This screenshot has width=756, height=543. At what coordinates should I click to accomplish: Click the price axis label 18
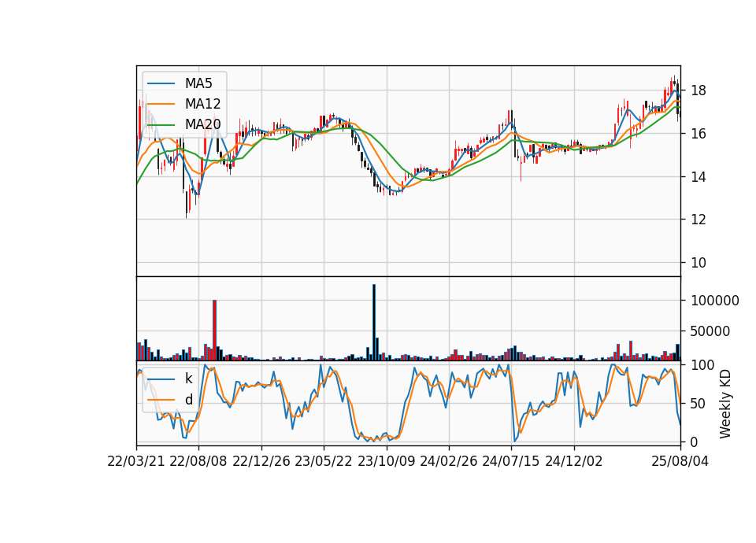point(699,90)
